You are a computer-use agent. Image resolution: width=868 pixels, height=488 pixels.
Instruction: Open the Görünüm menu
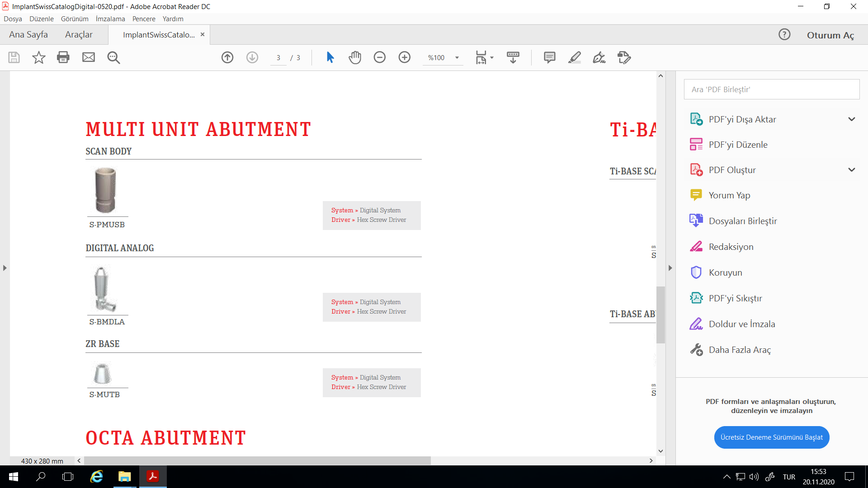pyautogui.click(x=75, y=19)
